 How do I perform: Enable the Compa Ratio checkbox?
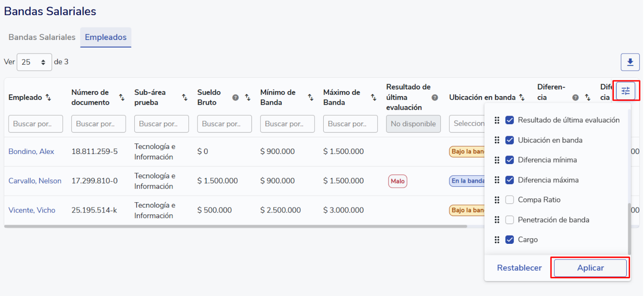[x=510, y=200]
